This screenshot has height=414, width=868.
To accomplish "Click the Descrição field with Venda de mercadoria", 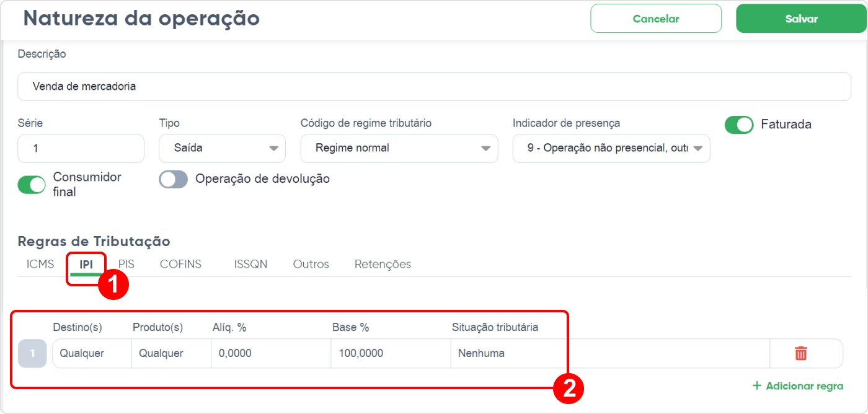I will [x=434, y=86].
